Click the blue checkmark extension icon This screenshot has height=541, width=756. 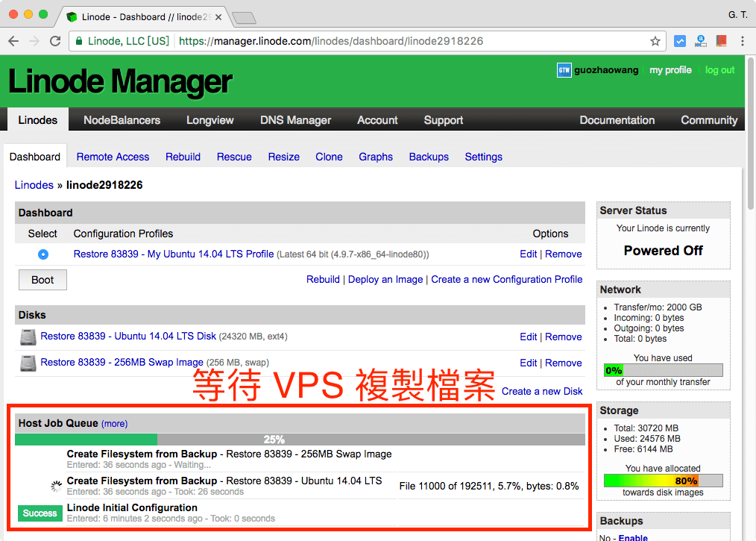680,41
